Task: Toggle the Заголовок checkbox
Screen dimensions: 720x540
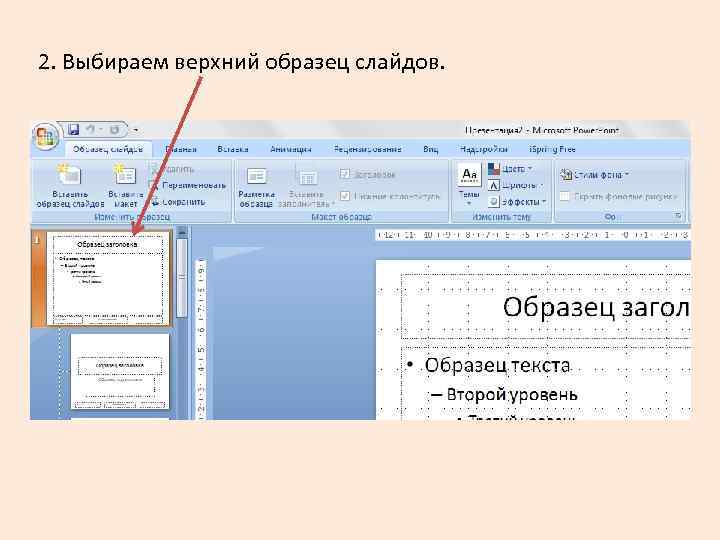Action: pyautogui.click(x=345, y=174)
